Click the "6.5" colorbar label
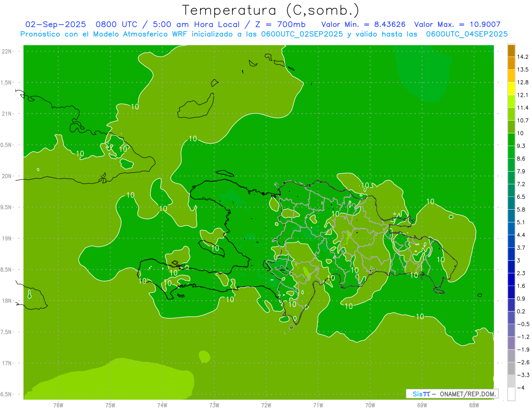 pos(521,197)
